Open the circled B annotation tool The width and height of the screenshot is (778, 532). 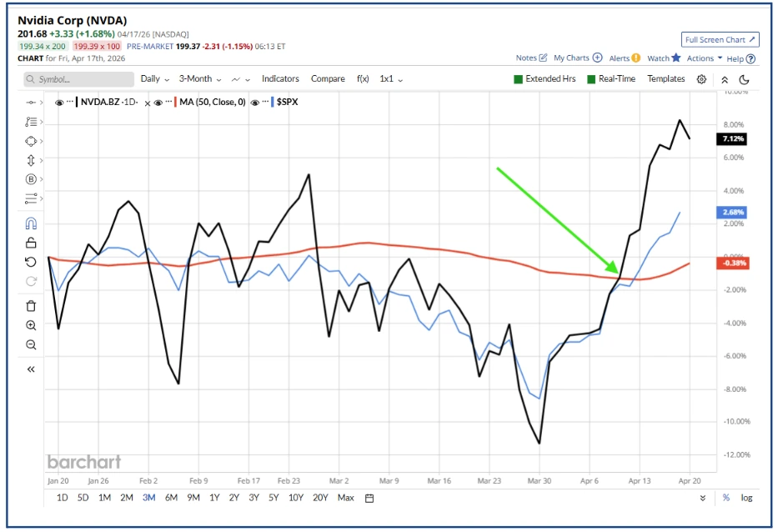pos(31,179)
